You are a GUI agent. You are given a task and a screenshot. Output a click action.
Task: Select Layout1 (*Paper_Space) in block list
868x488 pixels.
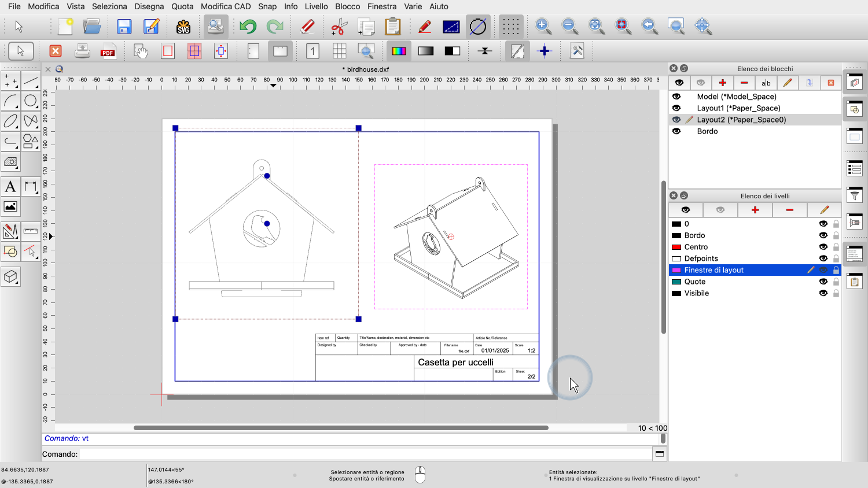tap(738, 108)
